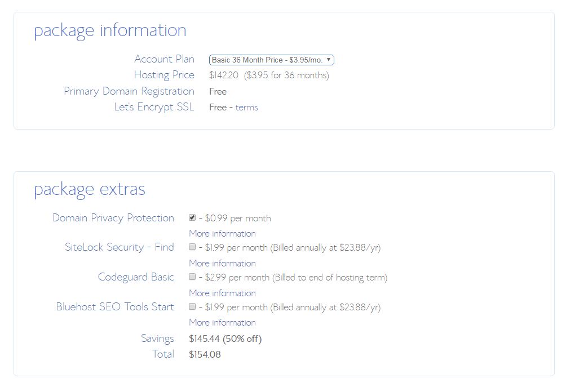Click the $154.08 total amount

coord(205,354)
